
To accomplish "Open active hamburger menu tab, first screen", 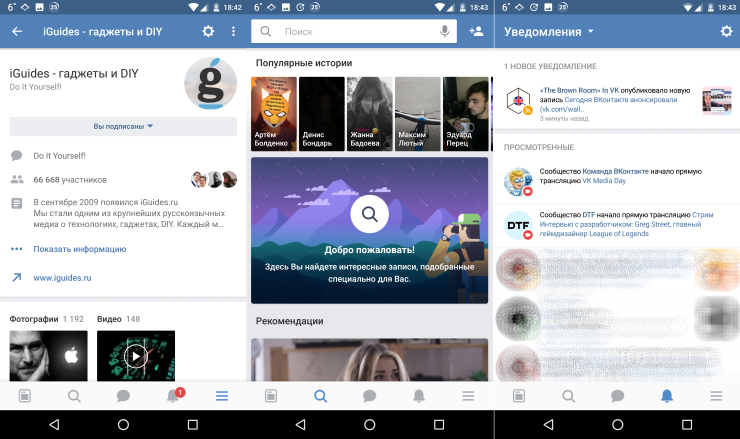I will [x=222, y=396].
